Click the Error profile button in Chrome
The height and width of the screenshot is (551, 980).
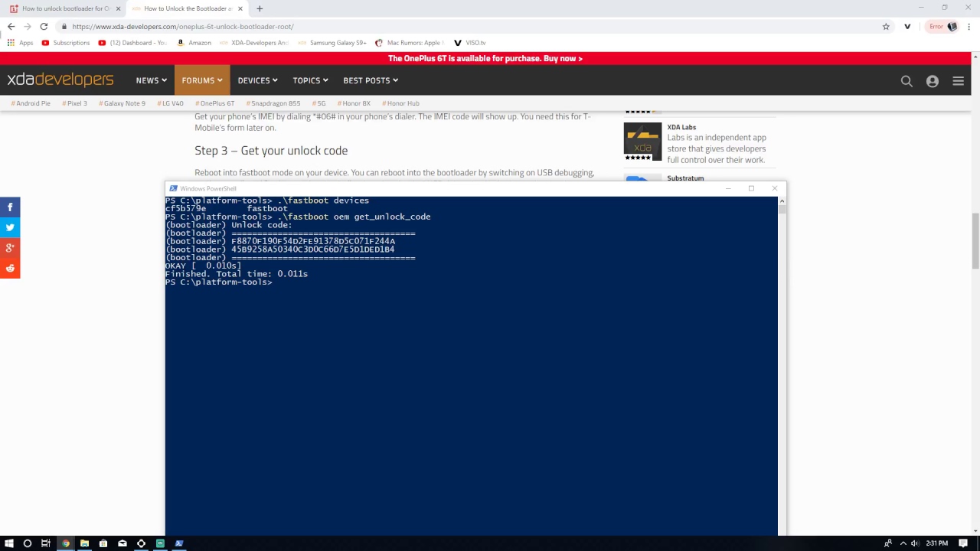942,26
